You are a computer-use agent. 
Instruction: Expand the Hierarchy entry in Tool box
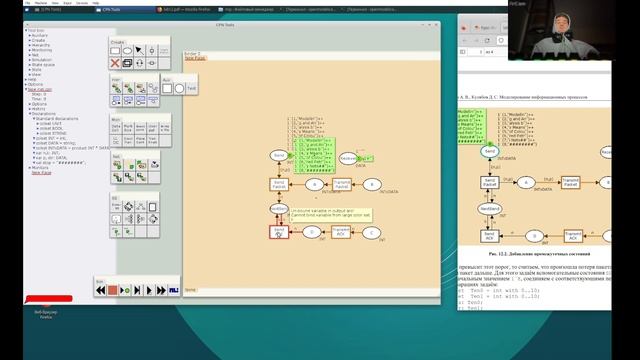[x=30, y=45]
